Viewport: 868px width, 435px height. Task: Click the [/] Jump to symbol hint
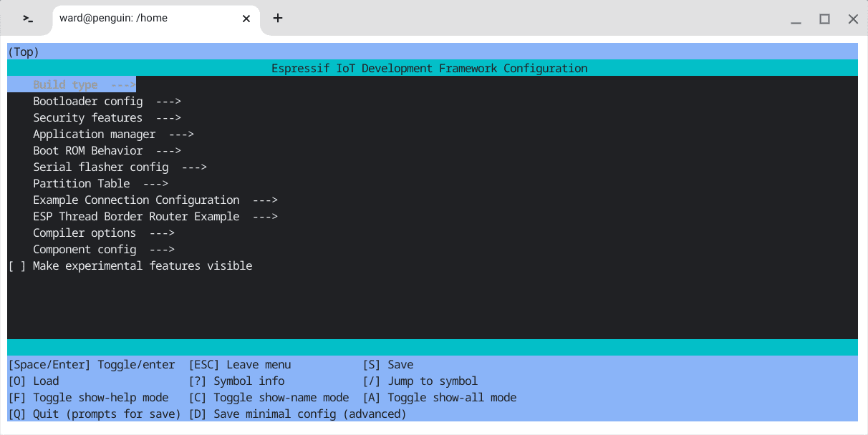click(x=420, y=381)
